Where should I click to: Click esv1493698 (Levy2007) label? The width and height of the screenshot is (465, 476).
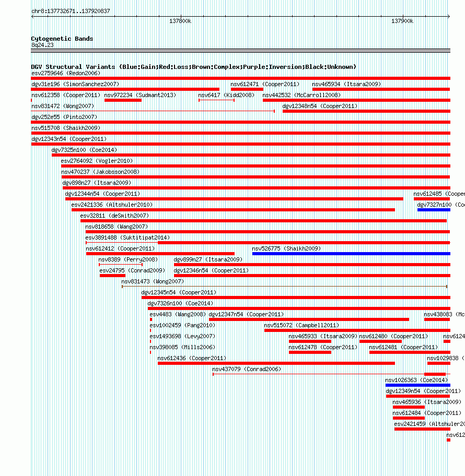point(182,336)
